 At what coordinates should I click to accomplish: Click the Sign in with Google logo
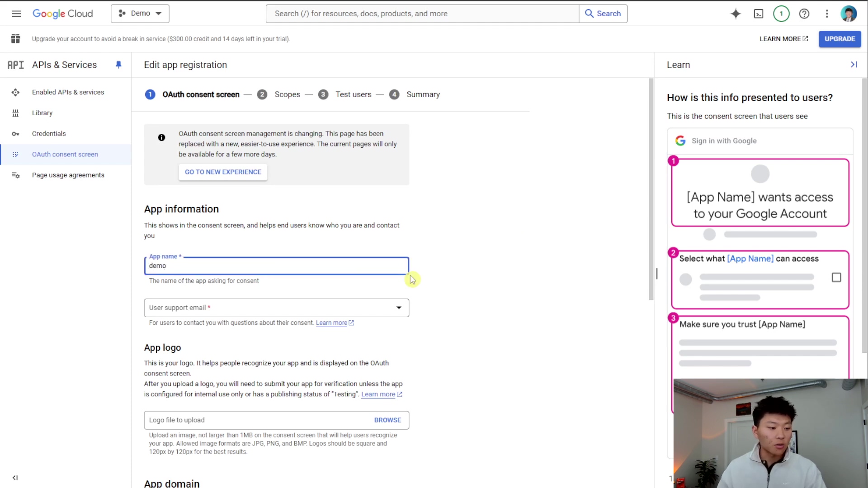pos(680,141)
